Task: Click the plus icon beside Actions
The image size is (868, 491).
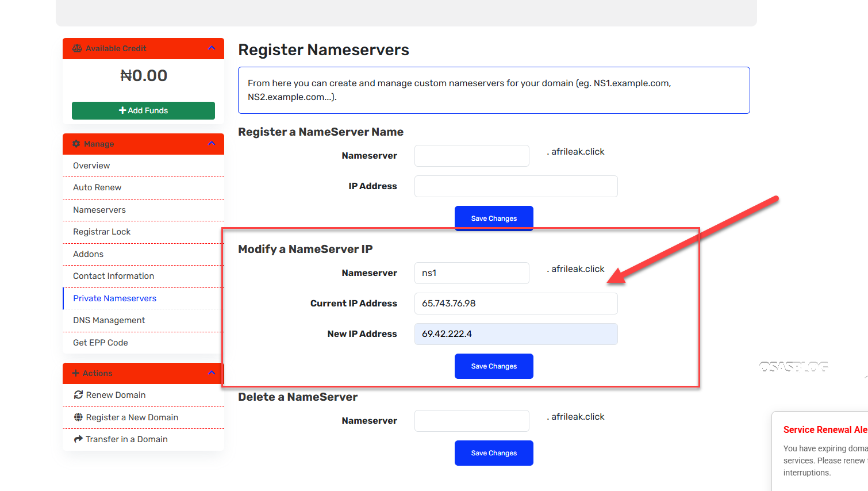Action: click(x=75, y=373)
